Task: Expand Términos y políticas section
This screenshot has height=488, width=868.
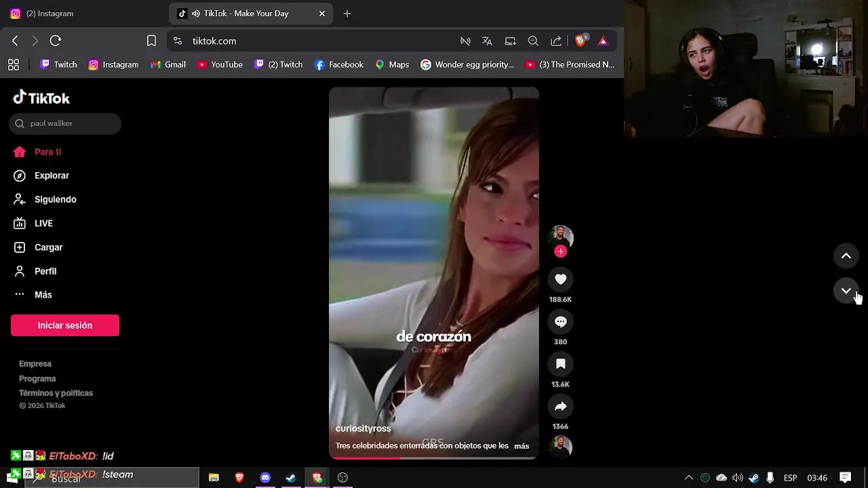Action: coord(56,393)
